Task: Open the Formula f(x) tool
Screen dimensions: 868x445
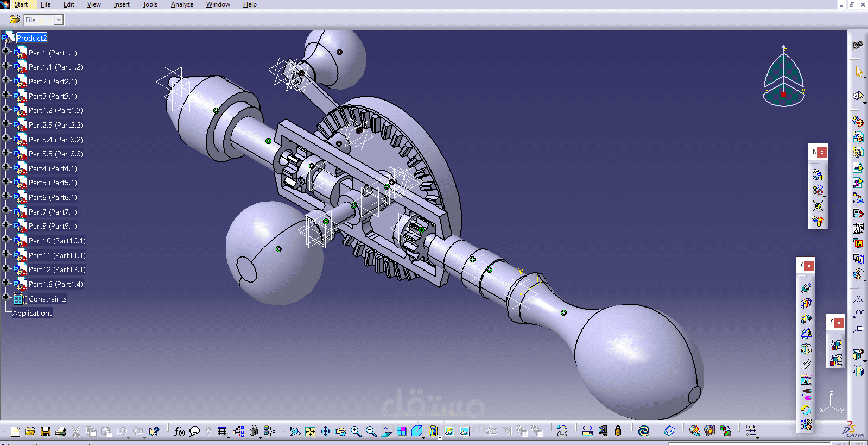Action: tap(179, 431)
